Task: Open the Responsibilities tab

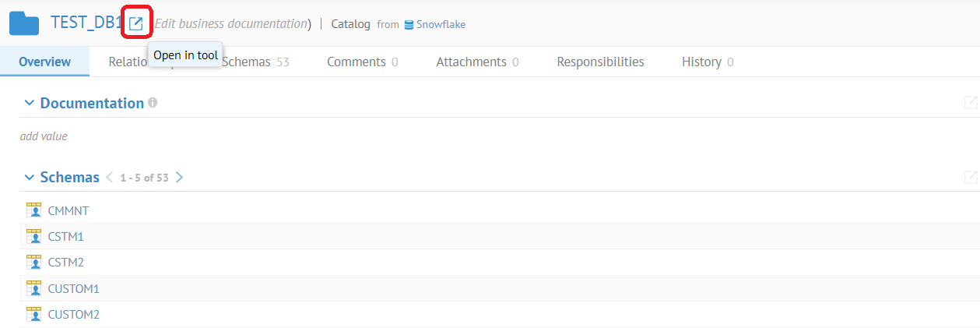Action: click(x=600, y=62)
